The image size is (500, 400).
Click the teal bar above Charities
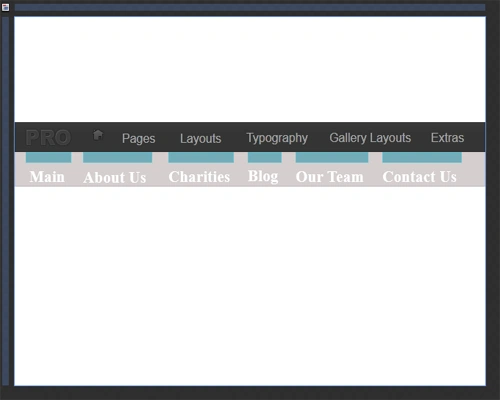tap(201, 157)
